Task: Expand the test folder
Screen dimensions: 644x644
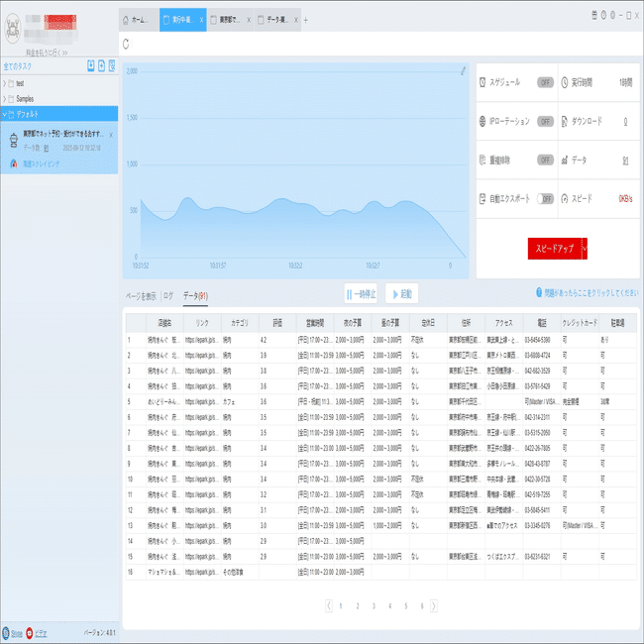Action: pos(5,83)
